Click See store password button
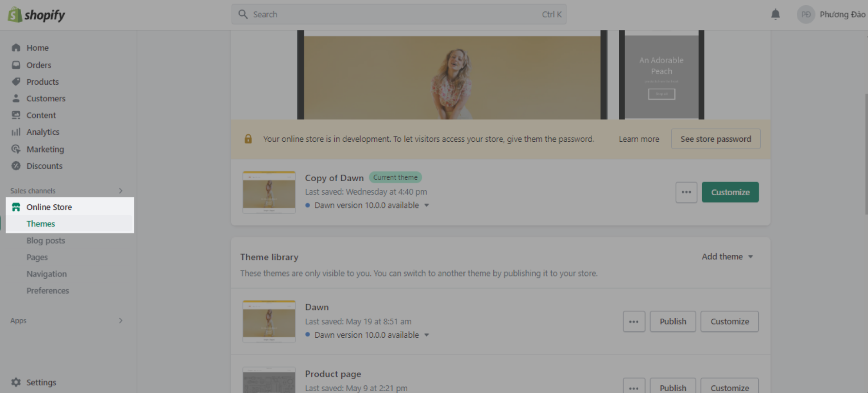 coord(716,139)
